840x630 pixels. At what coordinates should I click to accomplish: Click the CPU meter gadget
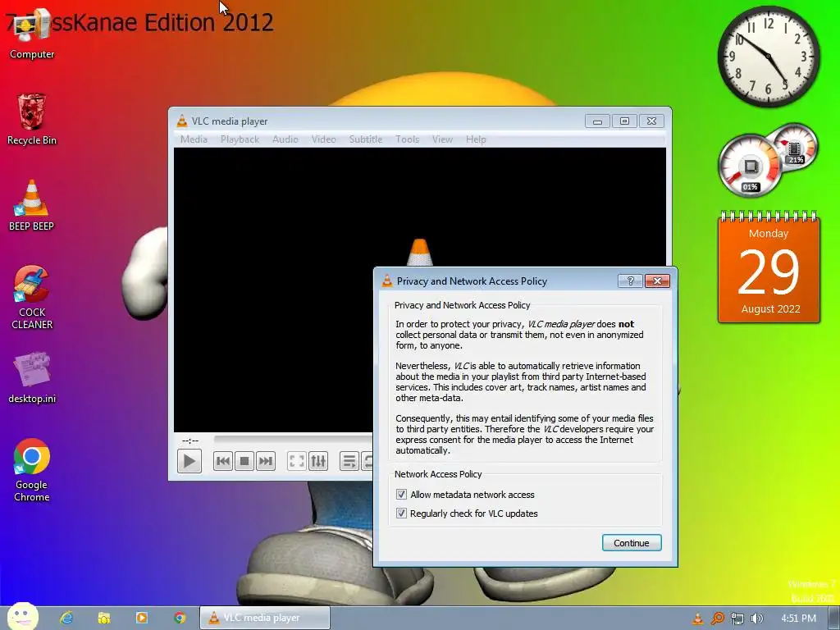(750, 165)
